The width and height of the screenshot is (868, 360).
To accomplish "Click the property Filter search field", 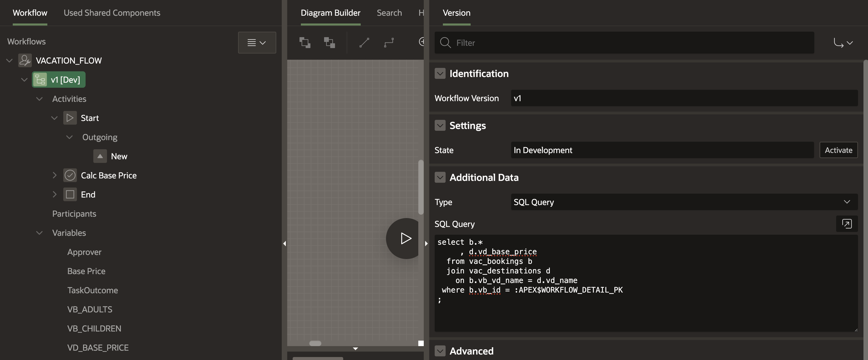I will coord(627,43).
